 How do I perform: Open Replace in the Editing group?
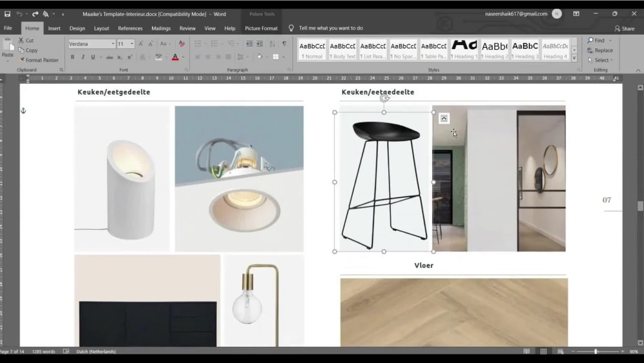pos(600,50)
